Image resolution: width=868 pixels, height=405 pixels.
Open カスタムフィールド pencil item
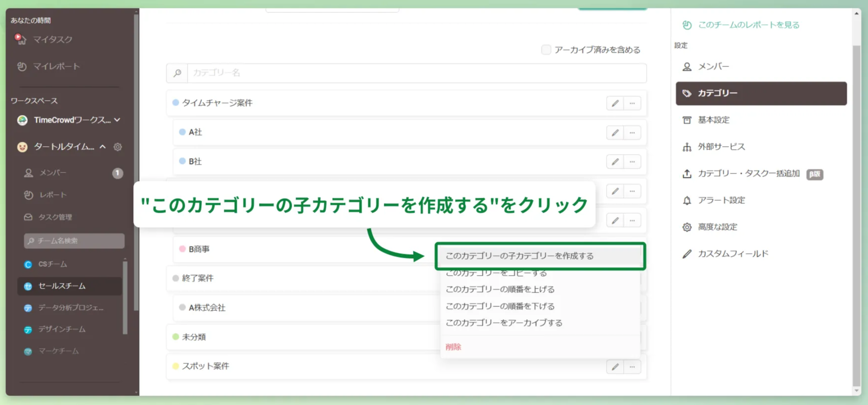(x=732, y=254)
